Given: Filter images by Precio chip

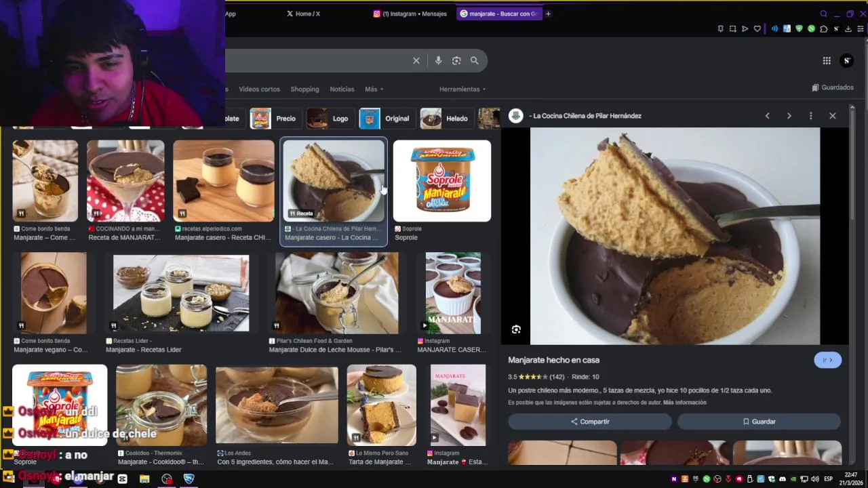Looking at the screenshot, I should pyautogui.click(x=275, y=119).
